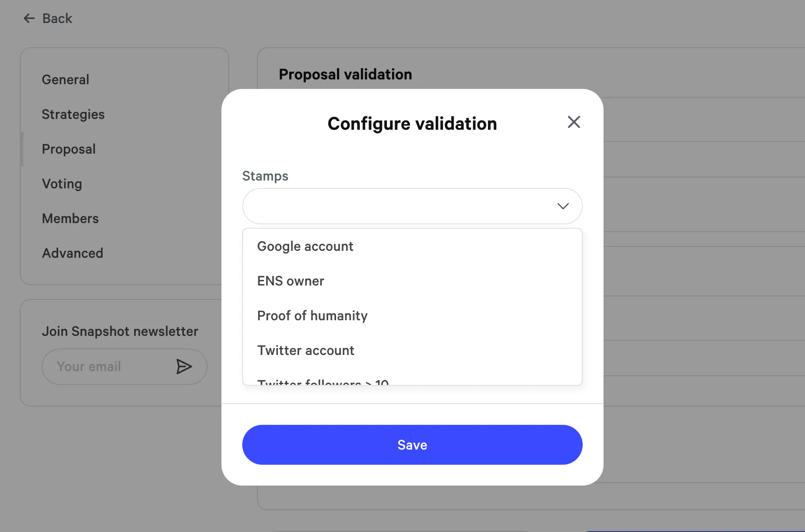Navigate to Members settings section
This screenshot has width=805, height=532.
click(70, 219)
